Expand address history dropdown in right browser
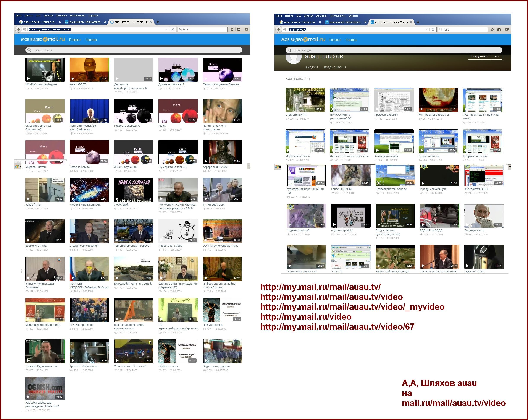The image size is (528, 420). pyautogui.click(x=426, y=30)
